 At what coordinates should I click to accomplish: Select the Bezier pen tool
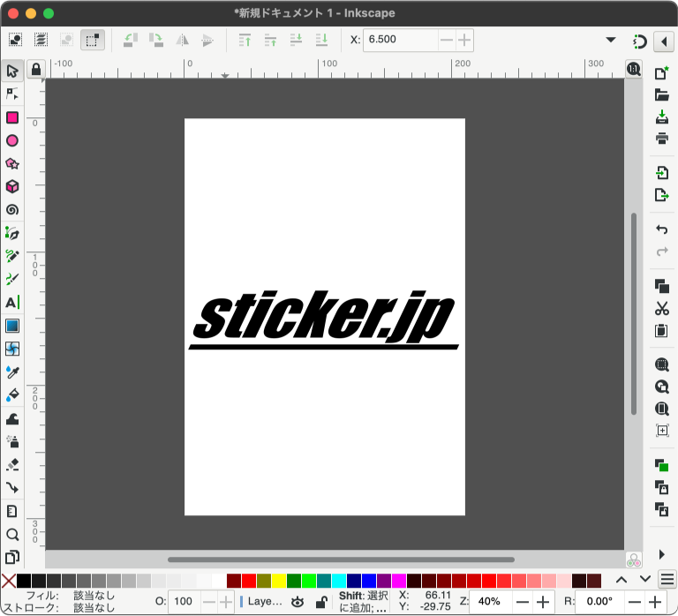12,234
